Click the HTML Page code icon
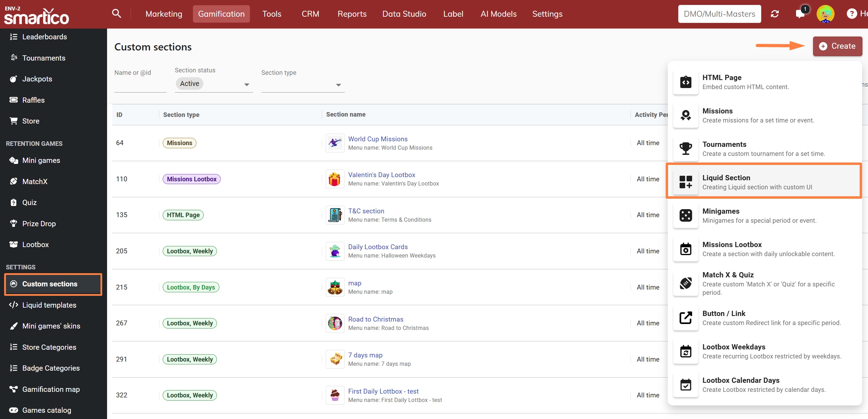The width and height of the screenshot is (868, 419). 686,82
